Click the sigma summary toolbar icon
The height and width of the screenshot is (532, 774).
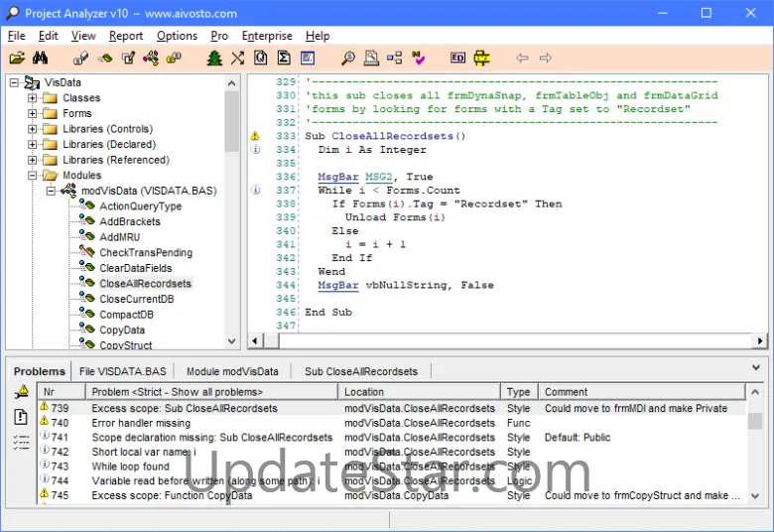pyautogui.click(x=284, y=58)
